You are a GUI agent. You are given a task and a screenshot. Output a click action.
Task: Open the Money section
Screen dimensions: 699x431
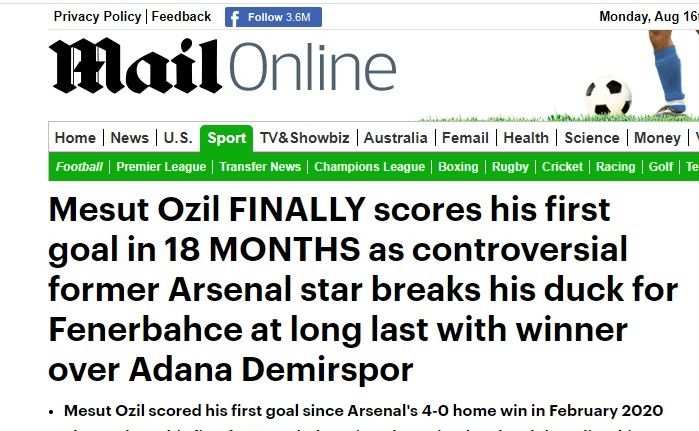pyautogui.click(x=657, y=138)
